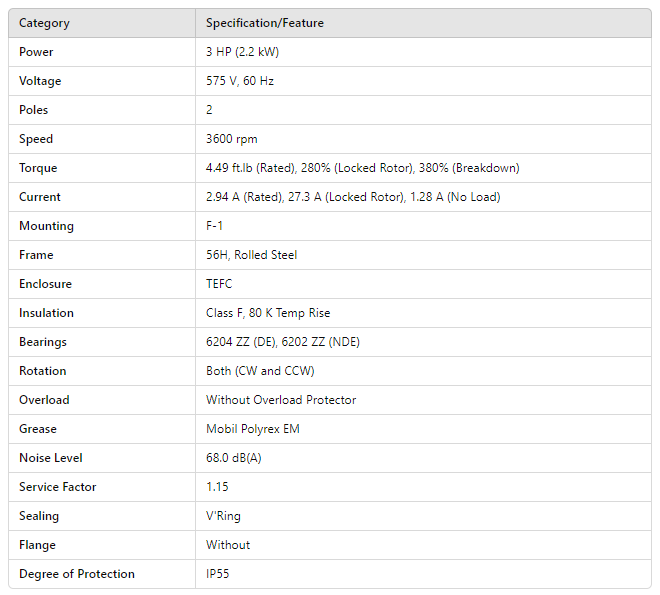This screenshot has width=660, height=595.
Task: Click the Category column header
Action: (44, 23)
